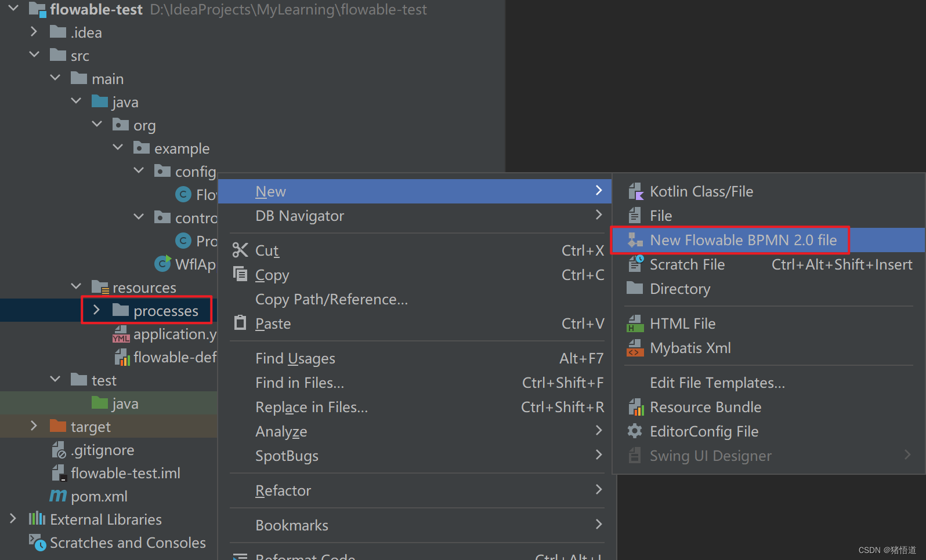Open the DB Navigator submenu
926x560 pixels.
415,216
